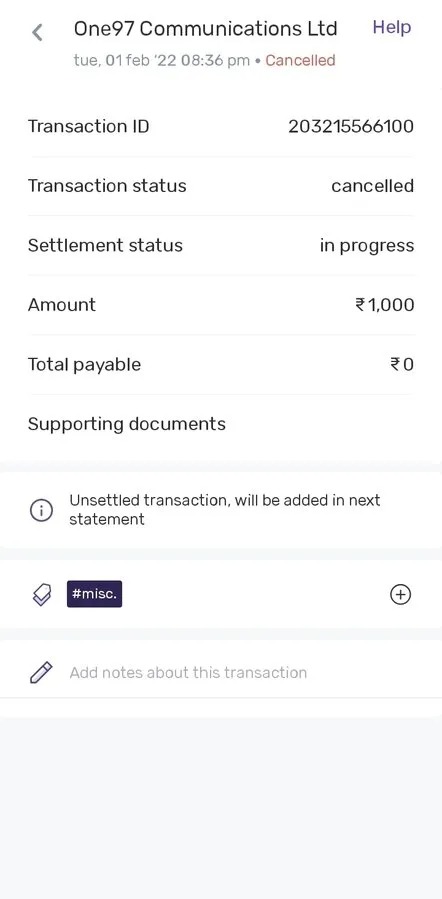This screenshot has height=899, width=442.
Task: Select the Transaction status row
Action: 221,186
